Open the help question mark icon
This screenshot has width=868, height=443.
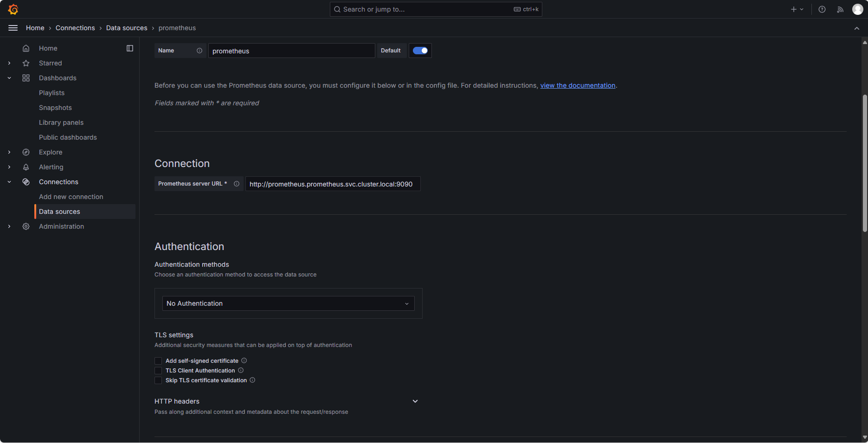click(x=822, y=9)
